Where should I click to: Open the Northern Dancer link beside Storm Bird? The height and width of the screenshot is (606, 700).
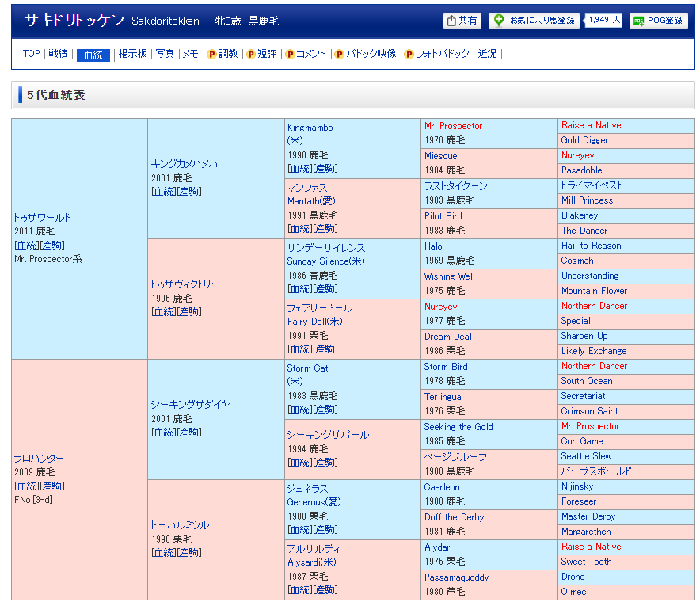[x=594, y=366]
